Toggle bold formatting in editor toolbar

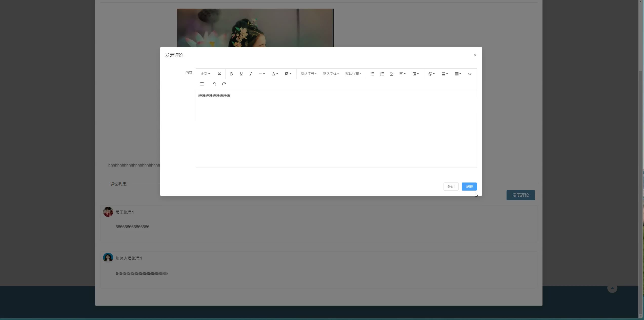(231, 74)
